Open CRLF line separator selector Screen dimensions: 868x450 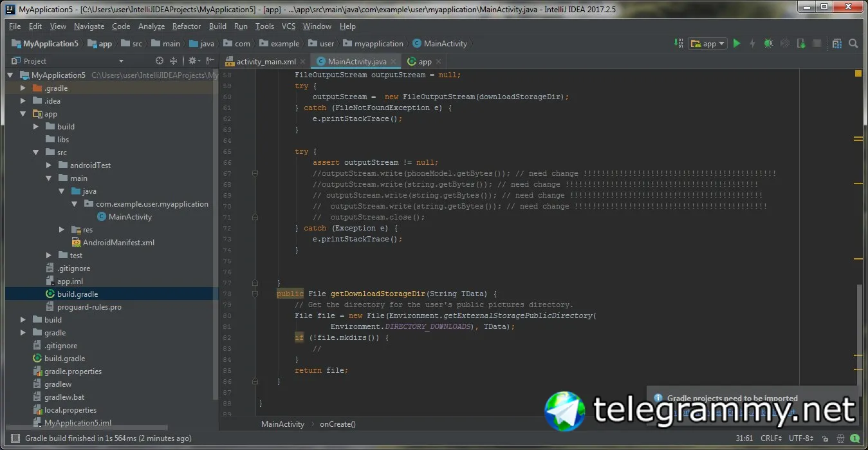(x=771, y=438)
